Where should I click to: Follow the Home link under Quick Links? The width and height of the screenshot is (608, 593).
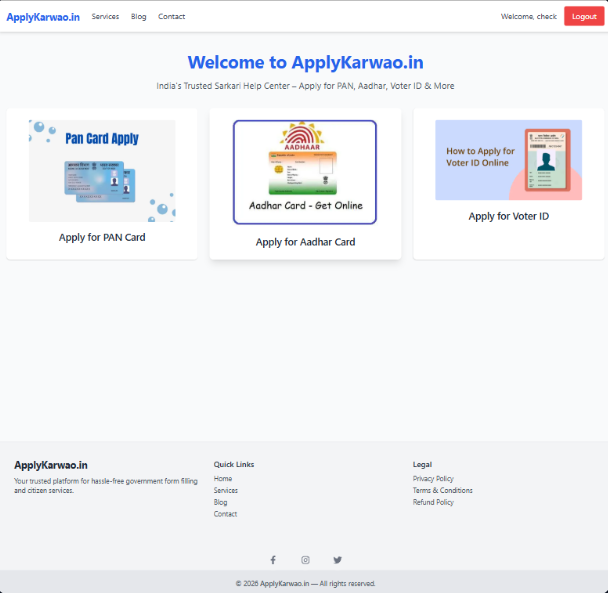coord(223,479)
